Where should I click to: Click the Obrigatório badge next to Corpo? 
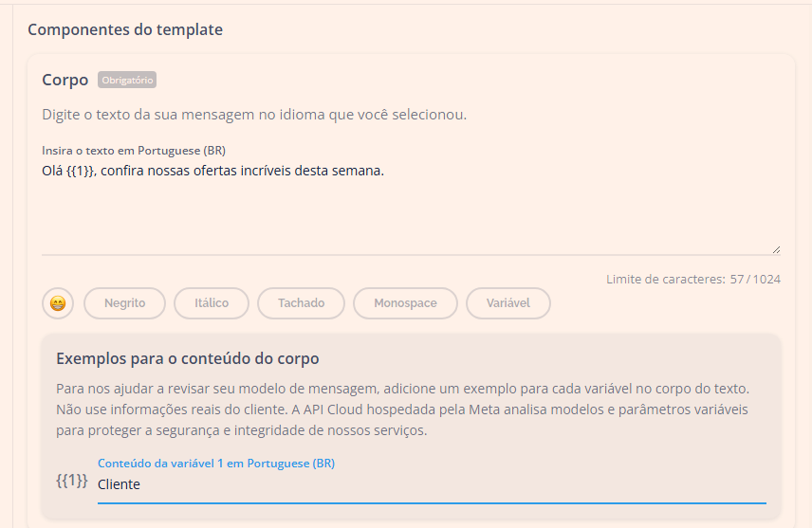coord(127,81)
